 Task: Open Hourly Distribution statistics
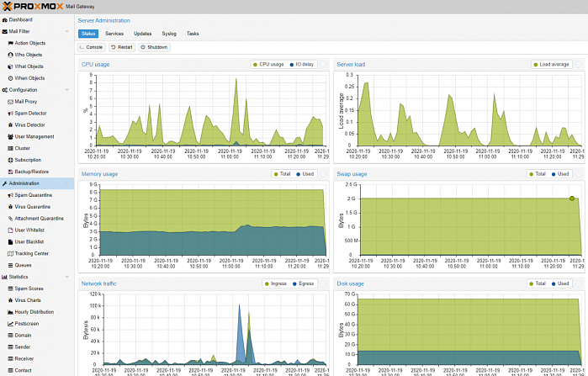pyautogui.click(x=34, y=312)
